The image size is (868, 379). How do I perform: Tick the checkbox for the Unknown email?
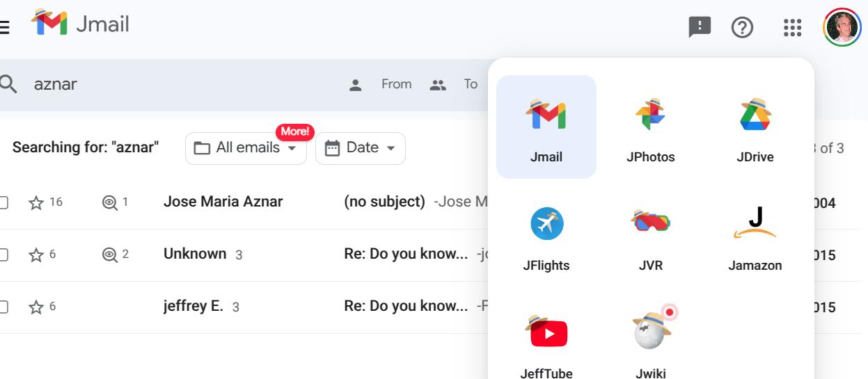coord(3,255)
